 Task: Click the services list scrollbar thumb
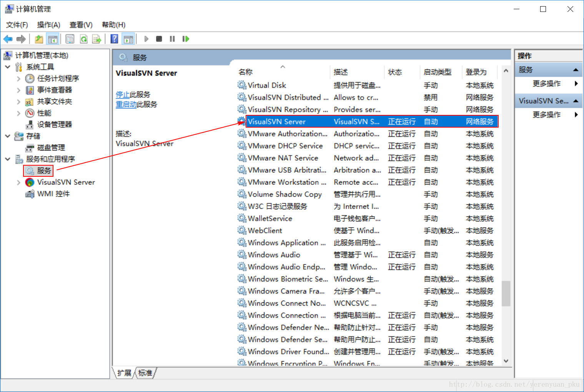pos(506,293)
